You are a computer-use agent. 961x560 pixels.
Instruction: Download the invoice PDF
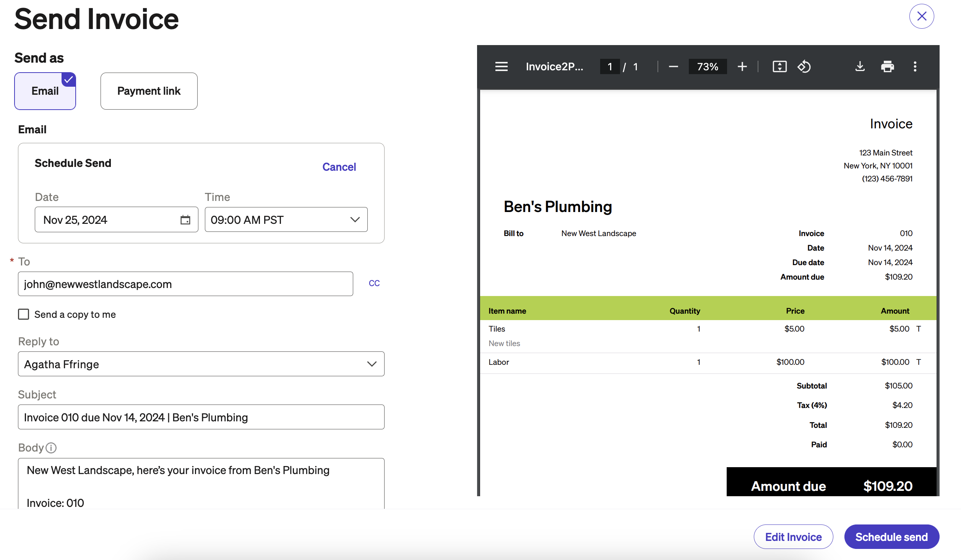coord(860,66)
